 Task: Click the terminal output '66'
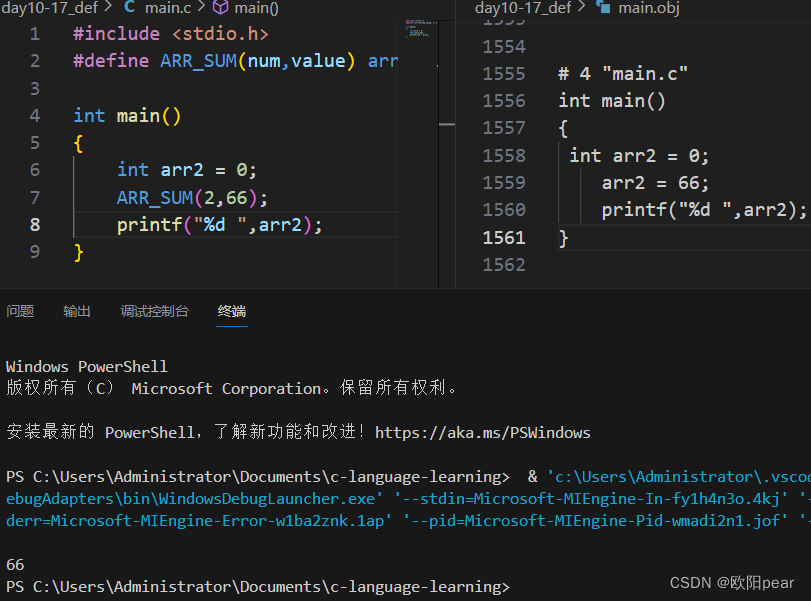(15, 564)
